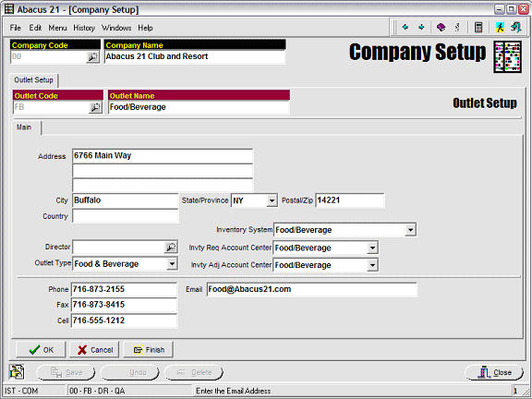Open the Outlet Type dropdown
This screenshot has width=532, height=399.
172,263
